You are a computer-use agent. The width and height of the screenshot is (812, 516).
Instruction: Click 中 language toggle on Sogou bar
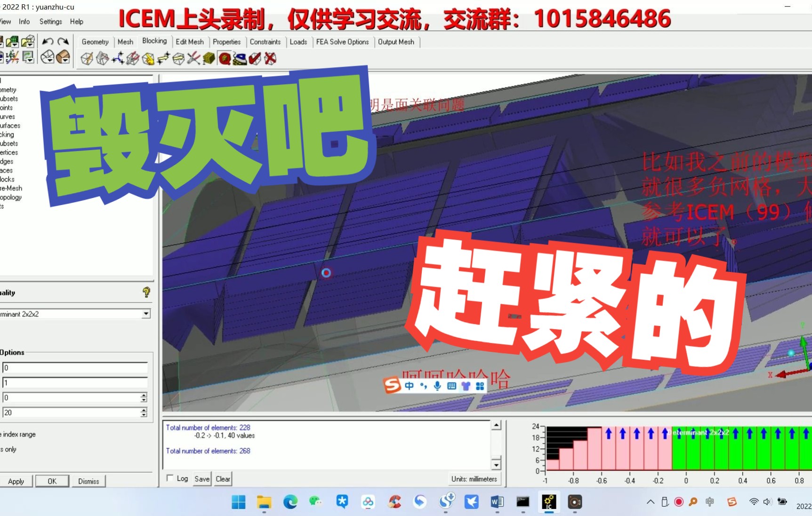pos(409,386)
